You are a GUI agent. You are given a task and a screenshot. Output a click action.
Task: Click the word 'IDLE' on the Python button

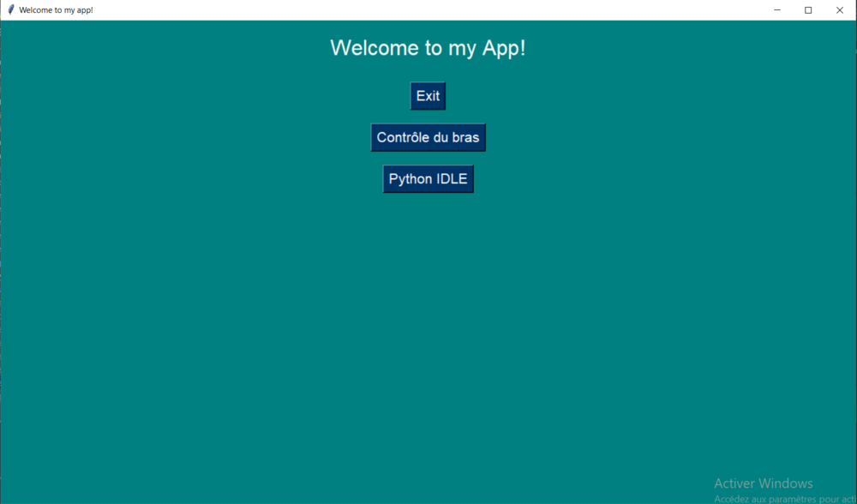tap(452, 179)
